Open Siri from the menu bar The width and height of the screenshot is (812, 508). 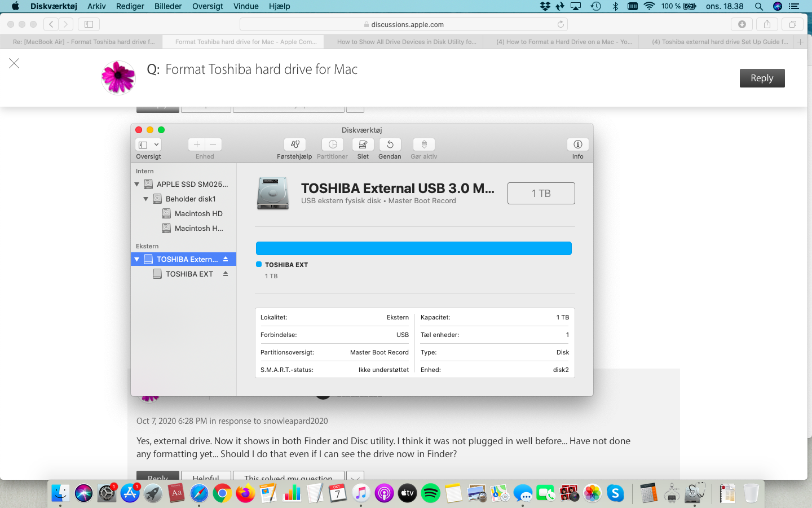778,6
